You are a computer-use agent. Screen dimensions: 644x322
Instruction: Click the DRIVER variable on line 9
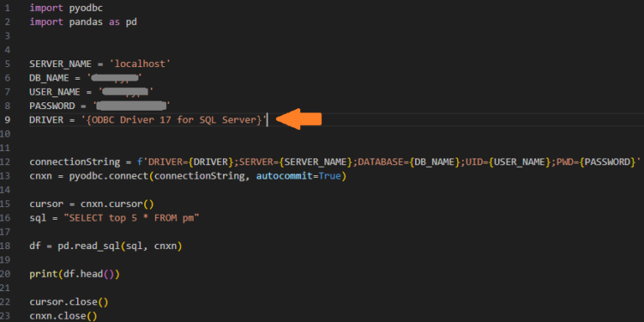coord(46,120)
